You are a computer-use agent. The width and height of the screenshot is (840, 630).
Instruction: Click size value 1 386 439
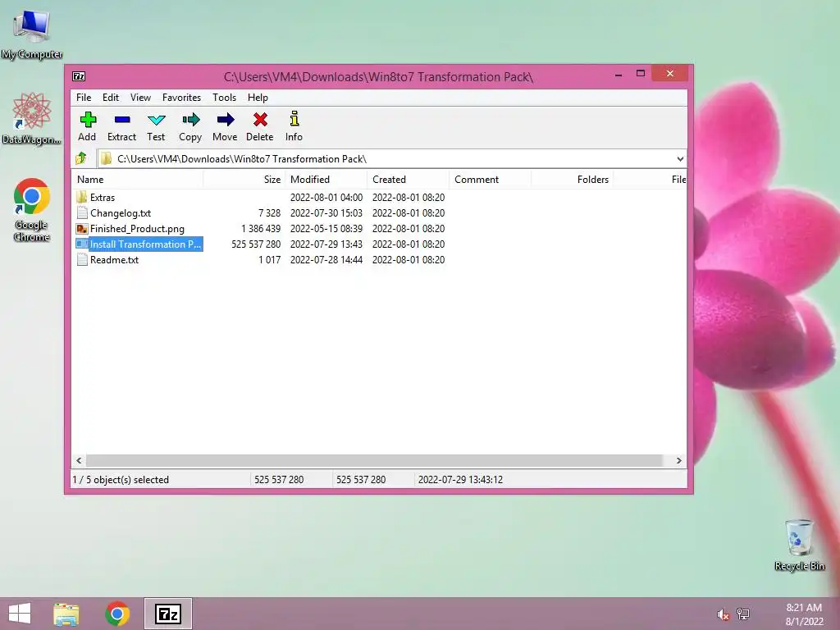click(x=261, y=229)
